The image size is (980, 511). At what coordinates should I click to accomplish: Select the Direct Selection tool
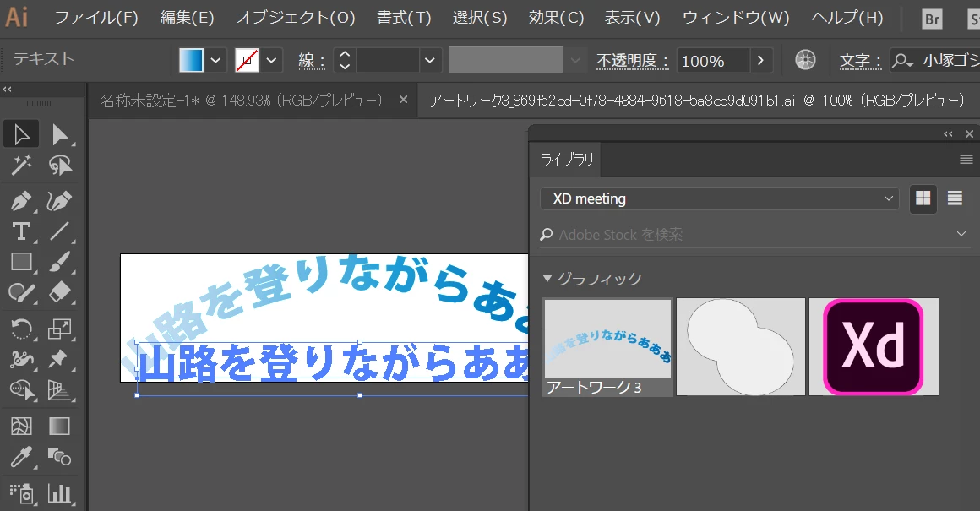(x=60, y=134)
